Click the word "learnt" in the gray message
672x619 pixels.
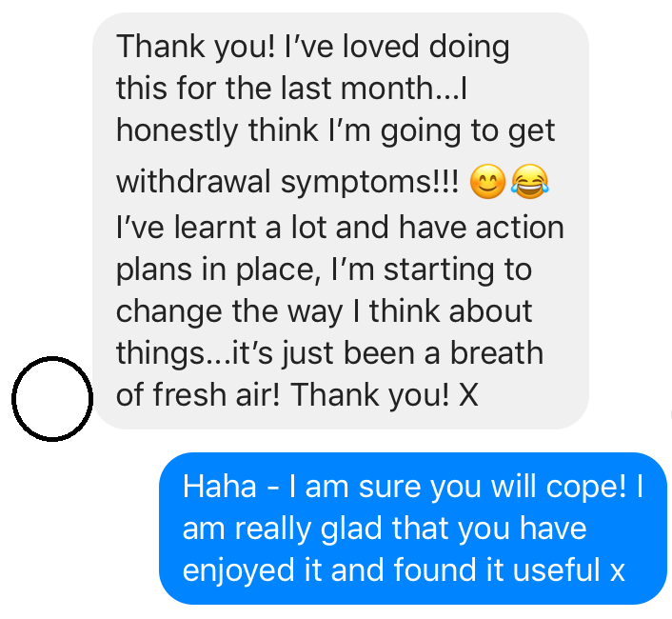[x=215, y=228]
